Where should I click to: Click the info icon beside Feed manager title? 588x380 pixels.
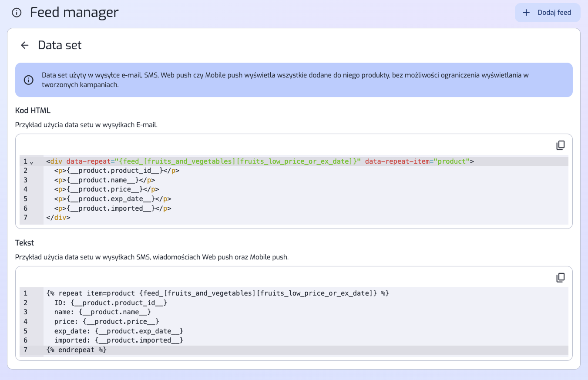pos(17,13)
